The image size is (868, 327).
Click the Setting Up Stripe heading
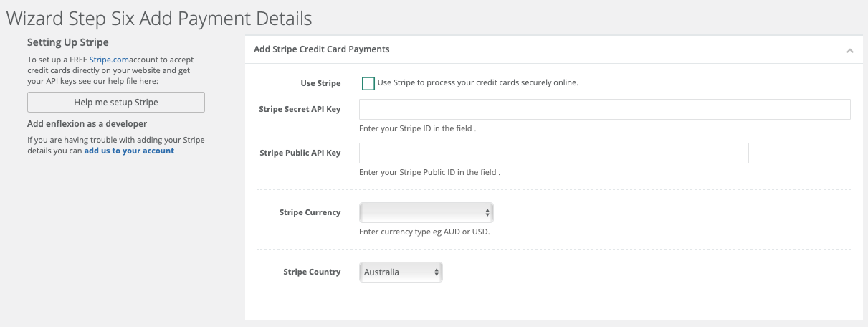coord(68,43)
